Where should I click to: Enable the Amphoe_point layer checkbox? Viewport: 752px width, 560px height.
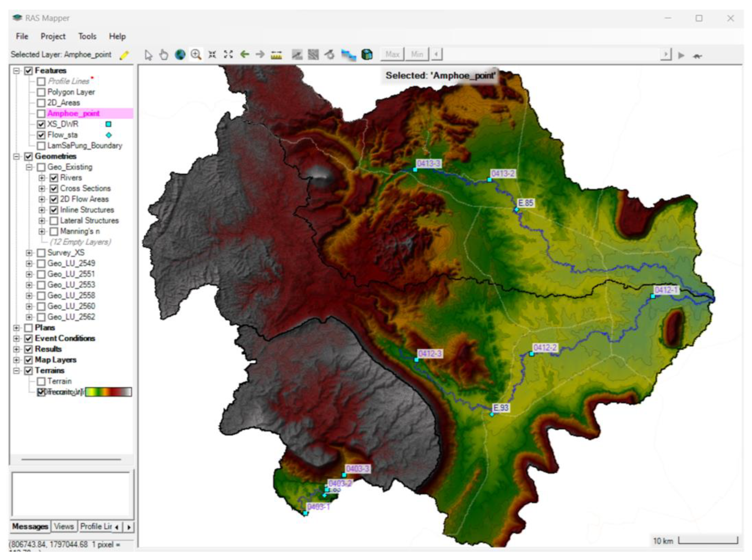coord(41,114)
